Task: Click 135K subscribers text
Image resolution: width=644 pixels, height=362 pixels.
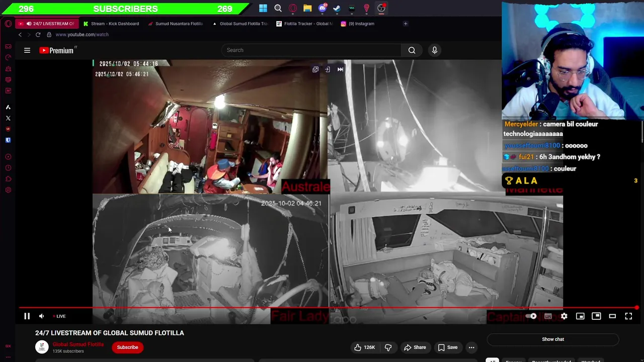Action: tap(68, 351)
